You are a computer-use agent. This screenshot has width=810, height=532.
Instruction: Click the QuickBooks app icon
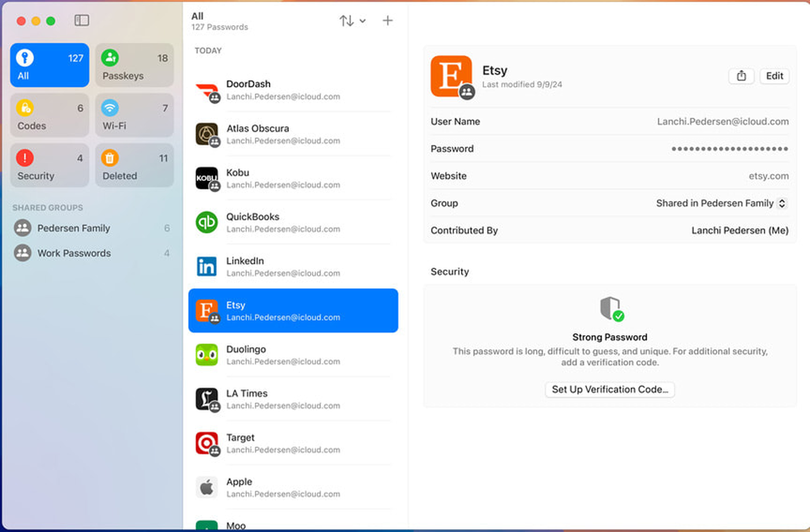[x=207, y=222]
